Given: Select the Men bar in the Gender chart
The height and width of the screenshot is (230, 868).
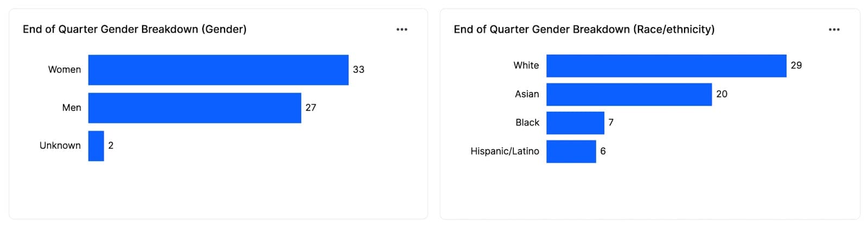Looking at the screenshot, I should click(x=194, y=108).
